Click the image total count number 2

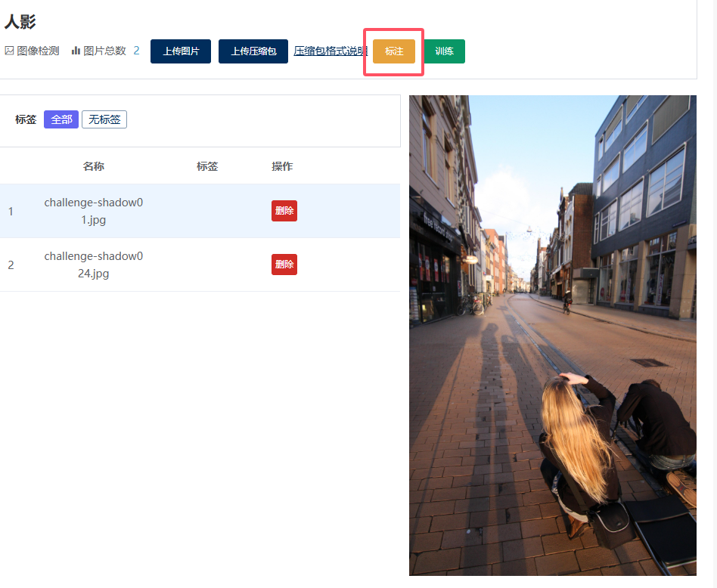click(x=136, y=51)
